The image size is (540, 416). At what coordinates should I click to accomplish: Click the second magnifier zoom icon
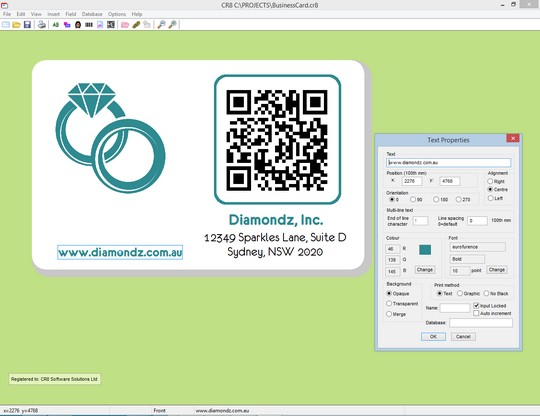point(173,25)
